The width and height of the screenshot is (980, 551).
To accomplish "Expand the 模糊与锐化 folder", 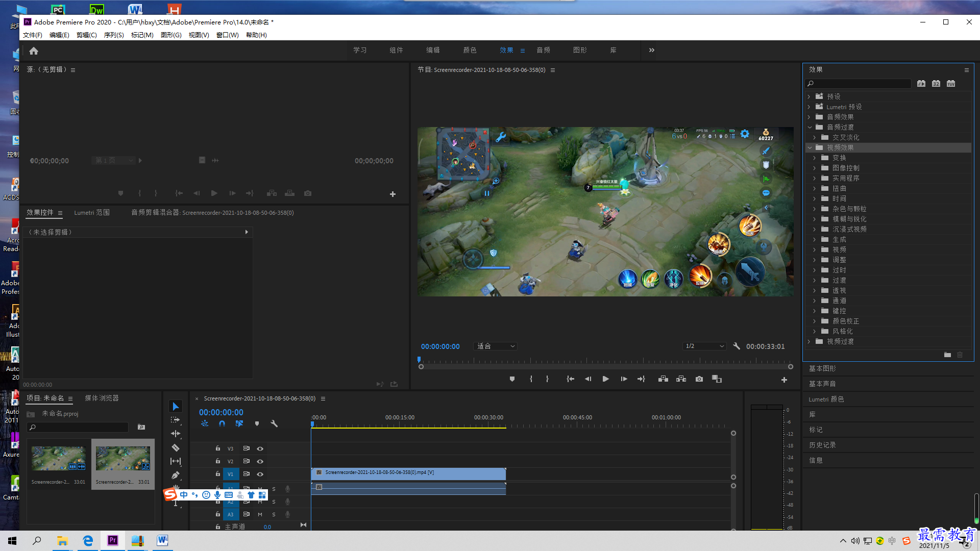I will 815,219.
